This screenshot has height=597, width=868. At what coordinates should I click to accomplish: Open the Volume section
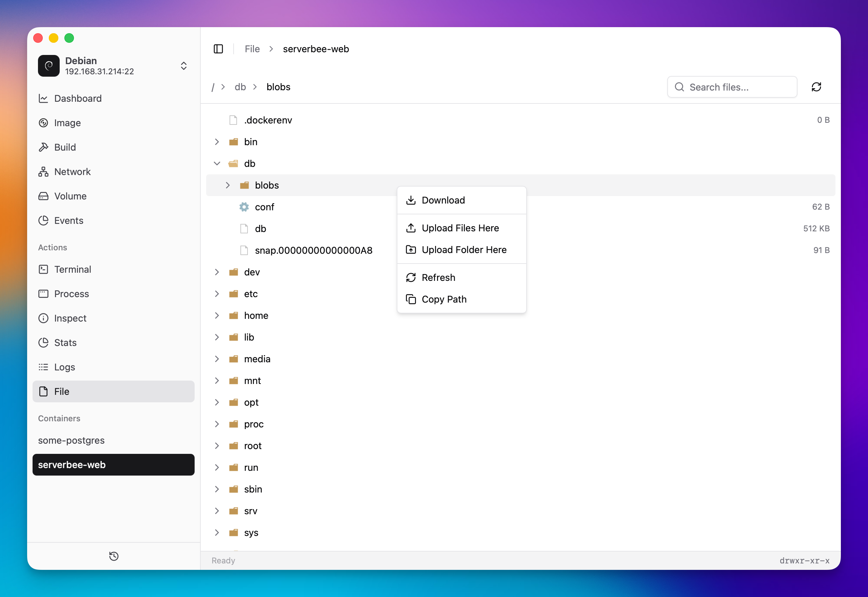(70, 196)
